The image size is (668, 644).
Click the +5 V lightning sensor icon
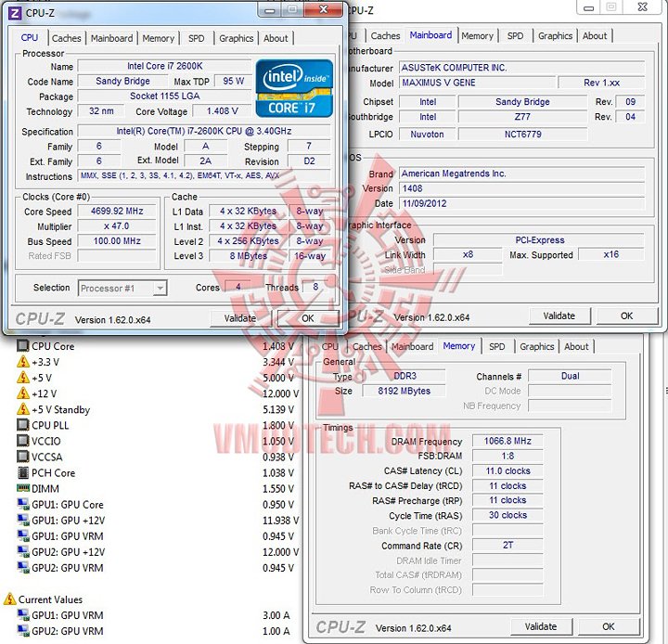(23, 378)
